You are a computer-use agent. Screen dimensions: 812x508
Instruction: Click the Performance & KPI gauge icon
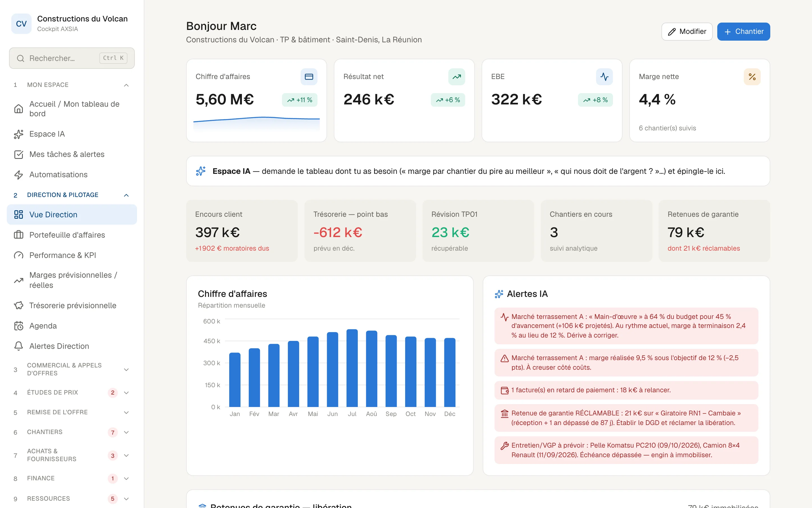[18, 255]
